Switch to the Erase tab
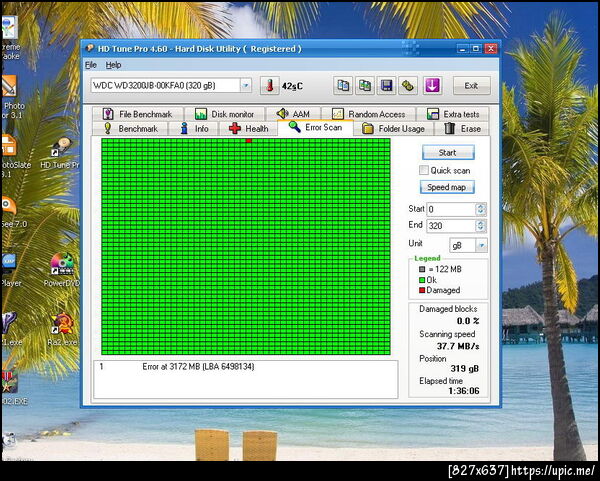 pos(462,129)
